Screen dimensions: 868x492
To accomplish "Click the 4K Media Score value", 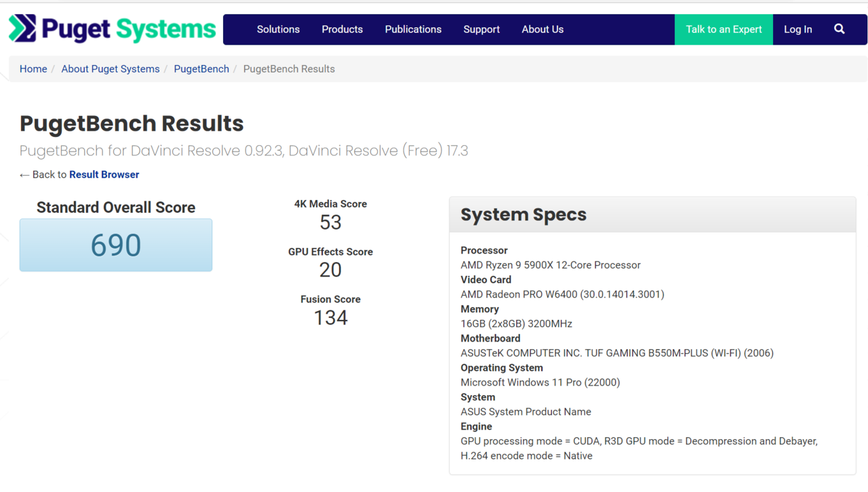I will tap(330, 222).
